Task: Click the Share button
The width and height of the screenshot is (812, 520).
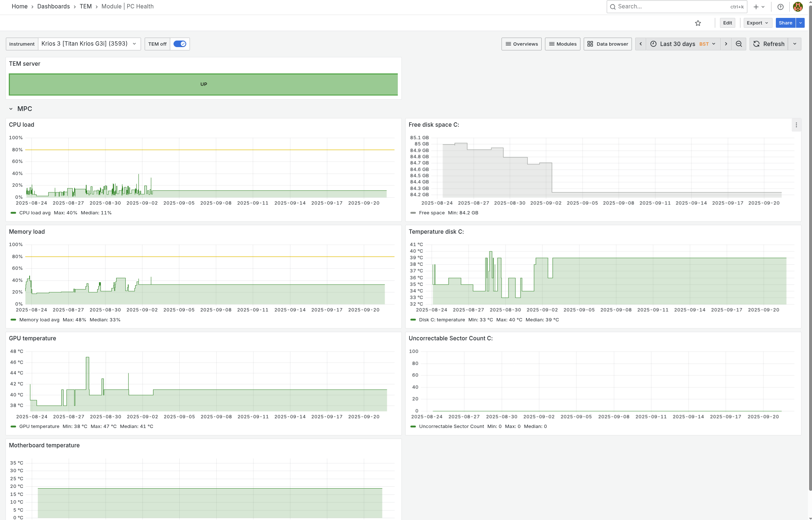Action: point(785,23)
